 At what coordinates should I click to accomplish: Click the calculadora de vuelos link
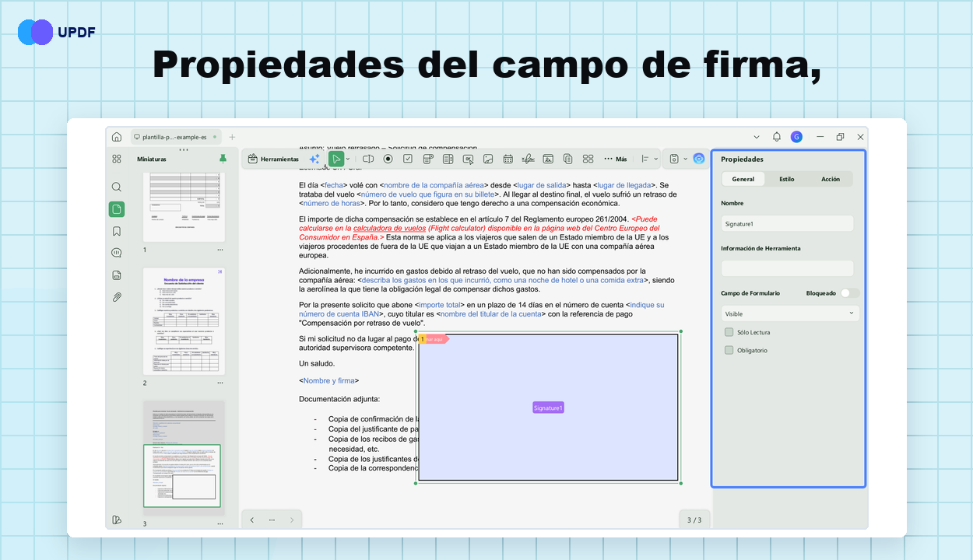tap(392, 229)
